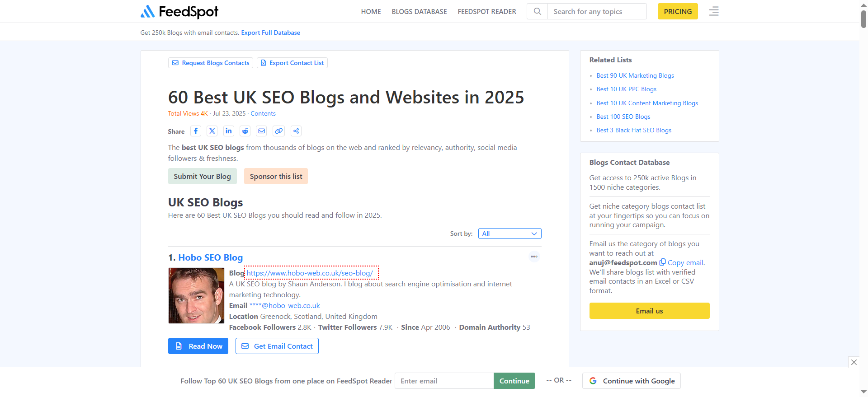Image resolution: width=868 pixels, height=397 pixels.
Task: Open Best 10 UK Content Marketing Blogs
Action: (647, 103)
